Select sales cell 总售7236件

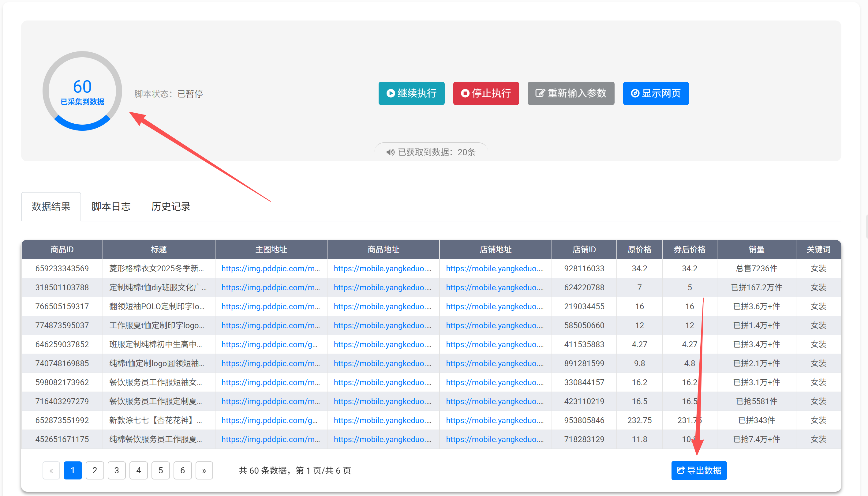756,269
